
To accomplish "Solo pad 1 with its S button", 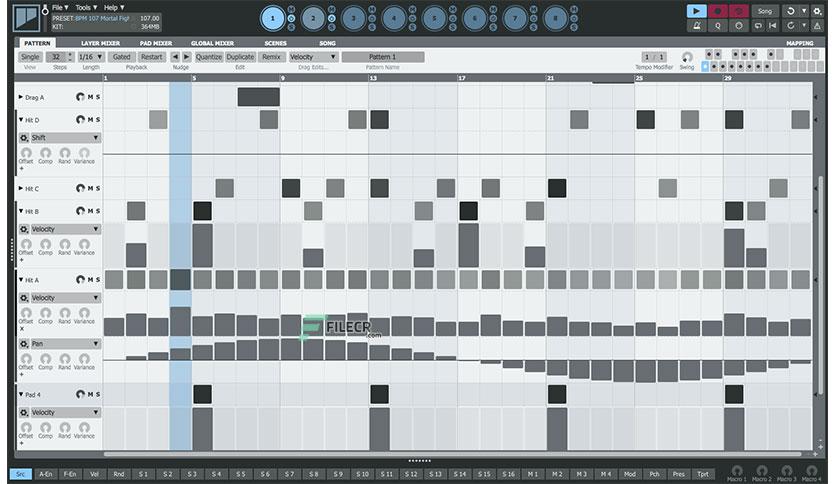I will coord(291,27).
